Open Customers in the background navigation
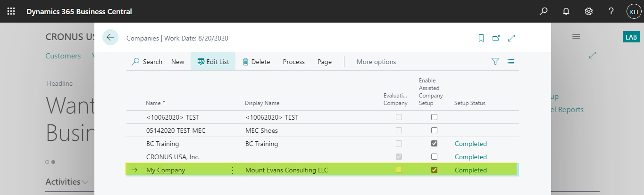The width and height of the screenshot is (644, 195). pos(63,56)
